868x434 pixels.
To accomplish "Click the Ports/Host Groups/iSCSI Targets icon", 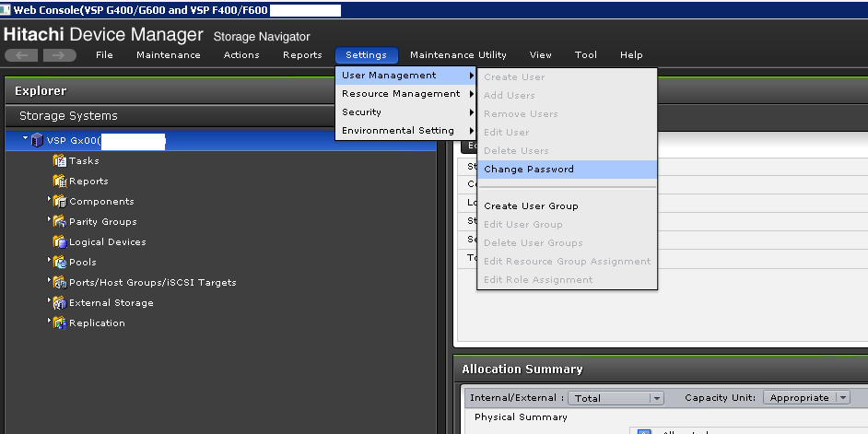I will (x=59, y=282).
